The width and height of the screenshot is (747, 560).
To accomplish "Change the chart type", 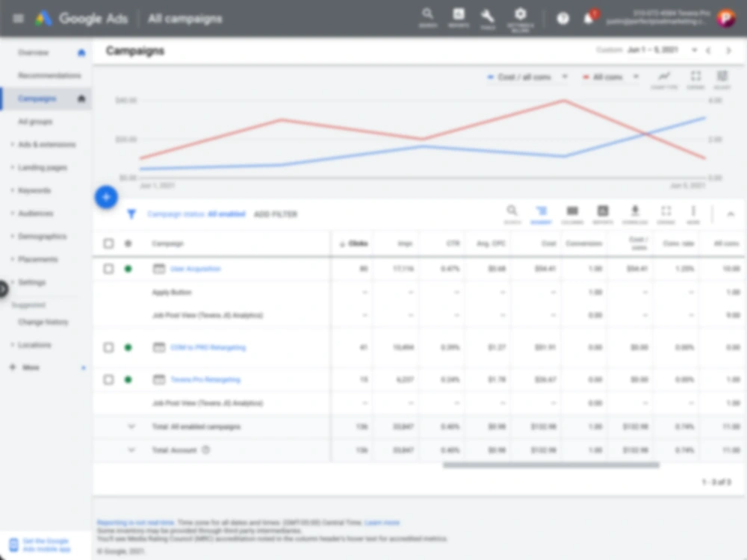I will pyautogui.click(x=664, y=79).
